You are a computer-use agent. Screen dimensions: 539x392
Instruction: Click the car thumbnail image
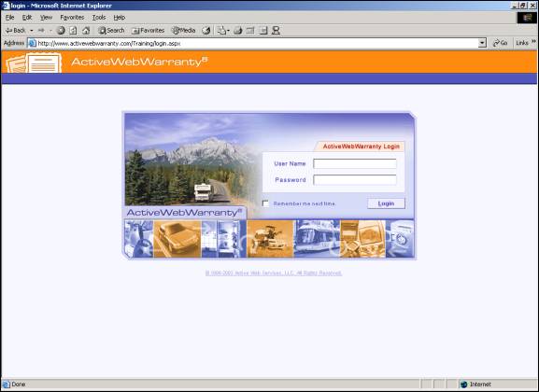177,239
